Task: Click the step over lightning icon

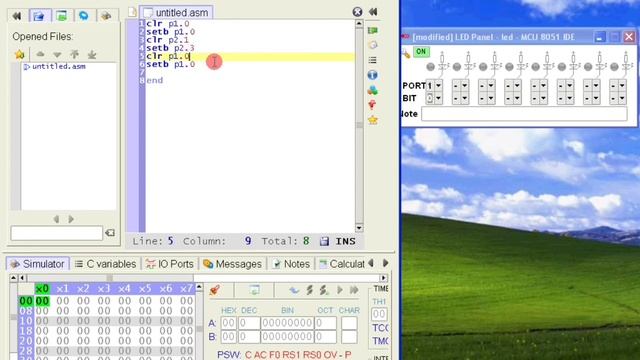Action: click(324, 290)
